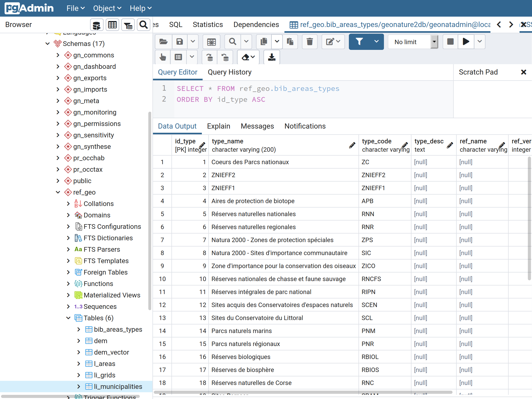Click the Explain list icon

(x=178, y=57)
